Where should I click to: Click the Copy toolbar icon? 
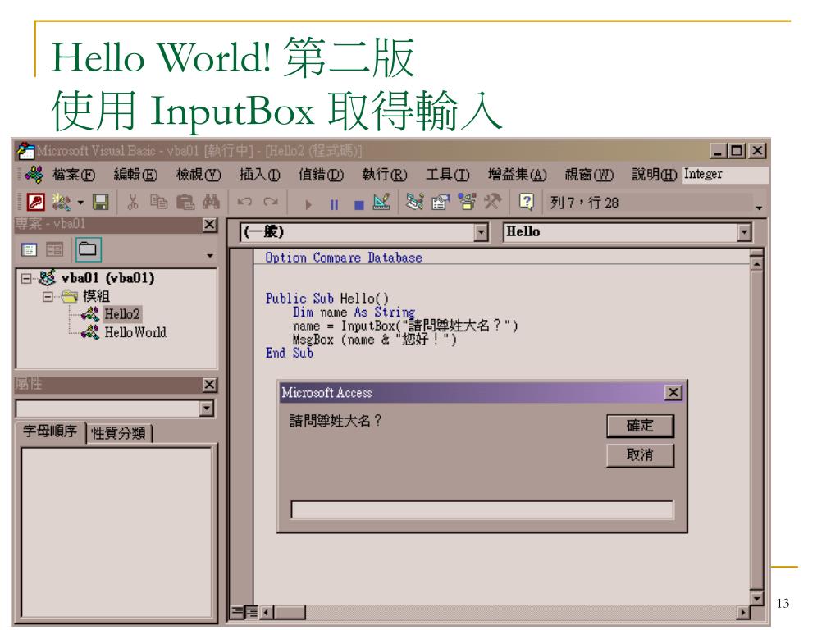tap(158, 203)
